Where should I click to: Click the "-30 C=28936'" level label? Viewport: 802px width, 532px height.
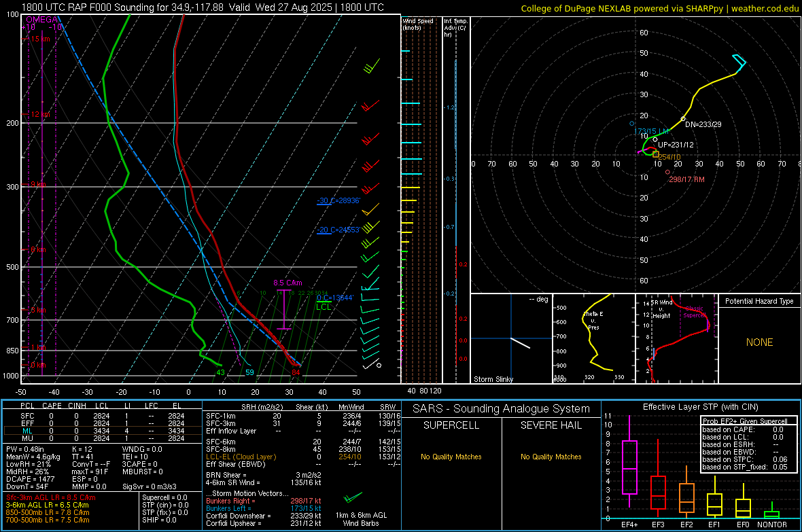coord(338,200)
